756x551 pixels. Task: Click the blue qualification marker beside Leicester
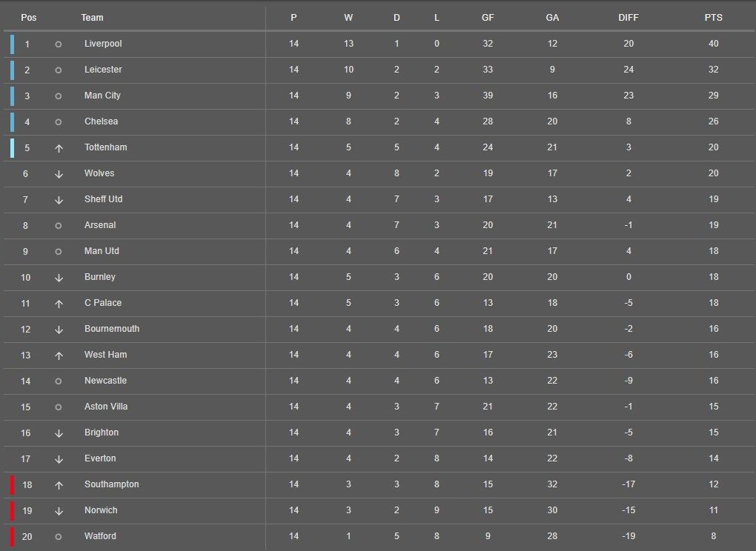coord(12,70)
